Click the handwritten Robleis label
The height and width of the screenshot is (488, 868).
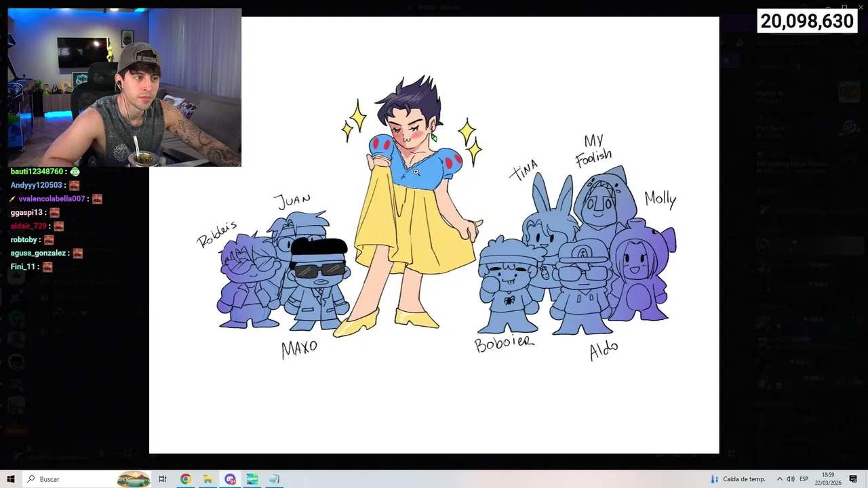[x=217, y=234]
